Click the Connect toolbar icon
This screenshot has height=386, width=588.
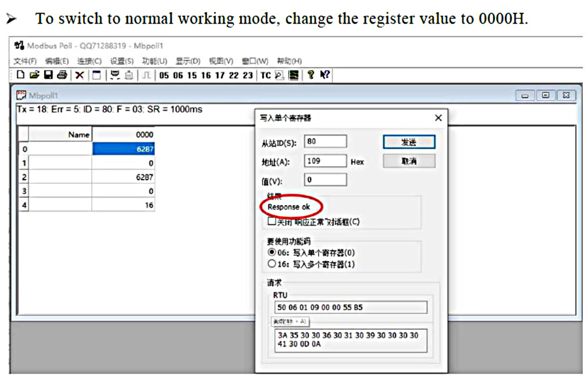115,75
